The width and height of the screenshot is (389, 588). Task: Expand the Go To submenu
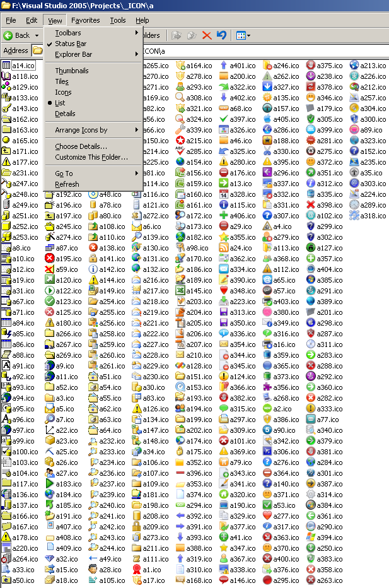(x=93, y=173)
